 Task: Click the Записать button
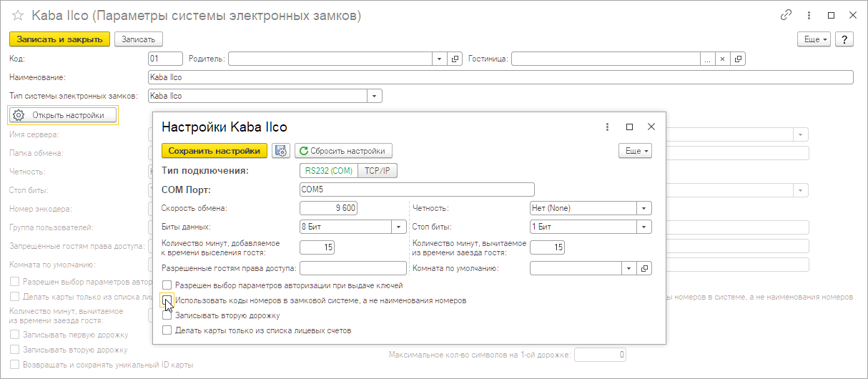[139, 39]
